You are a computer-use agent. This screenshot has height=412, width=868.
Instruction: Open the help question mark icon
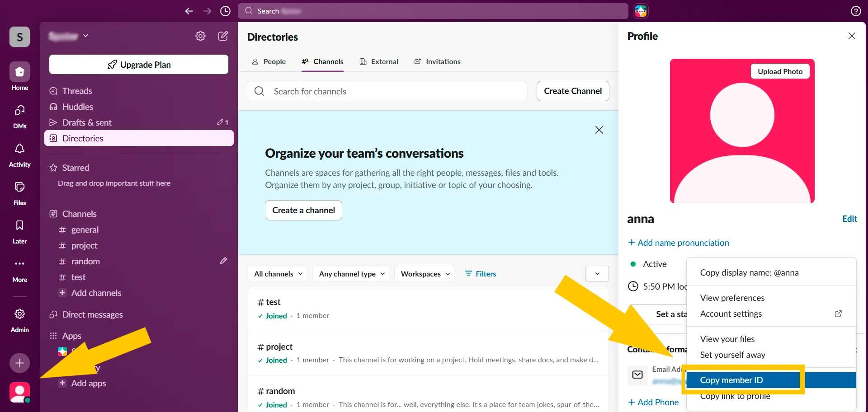click(x=856, y=11)
